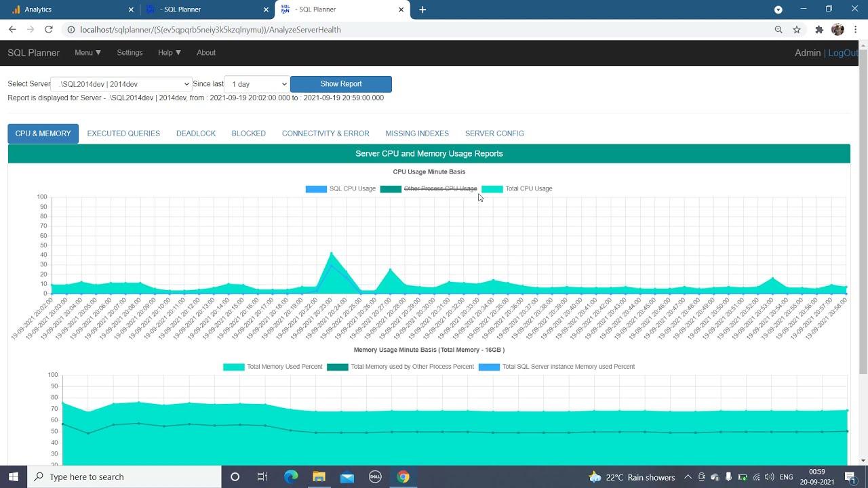Open the Since last 1 day dropdown
Viewport: 868px width, 488px height.
tap(257, 84)
